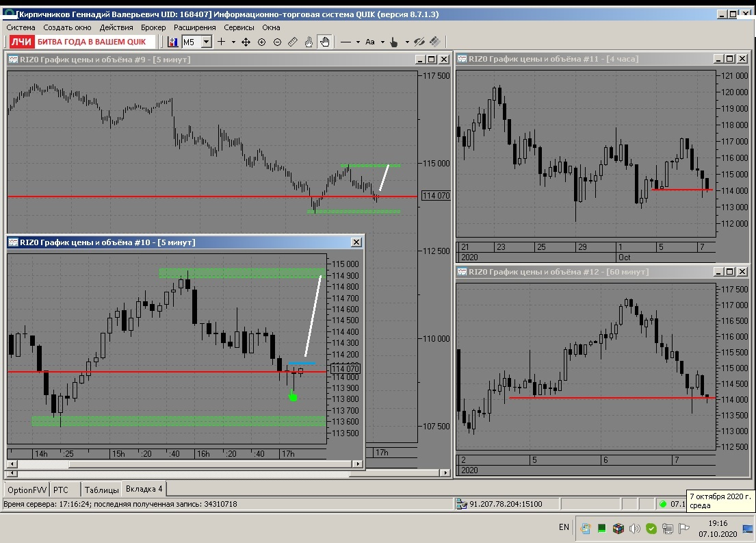Viewport: 756px width, 543px height.
Task: Open the Действия menu
Action: (x=116, y=27)
